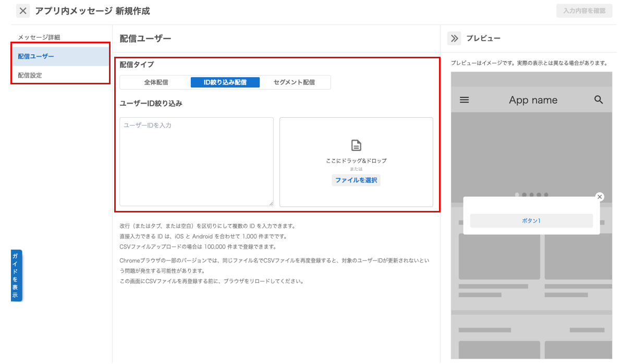Image resolution: width=622 pixels, height=364 pixels.
Task: Click the search magnifier icon in the preview
Action: [x=599, y=100]
